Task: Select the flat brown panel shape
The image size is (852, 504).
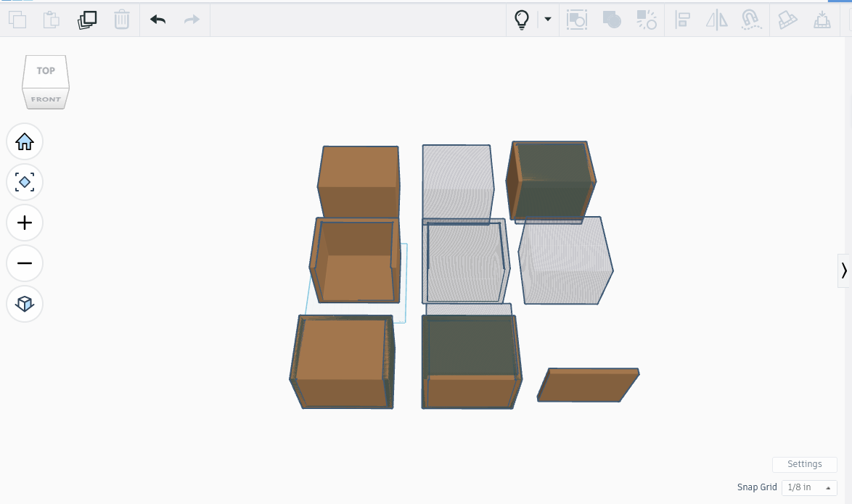Action: click(588, 385)
